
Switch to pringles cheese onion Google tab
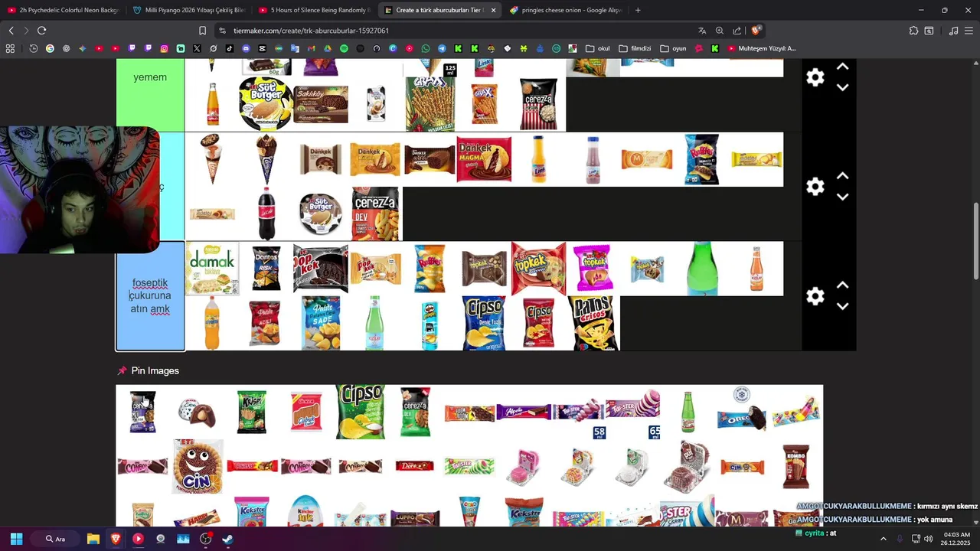tap(566, 10)
